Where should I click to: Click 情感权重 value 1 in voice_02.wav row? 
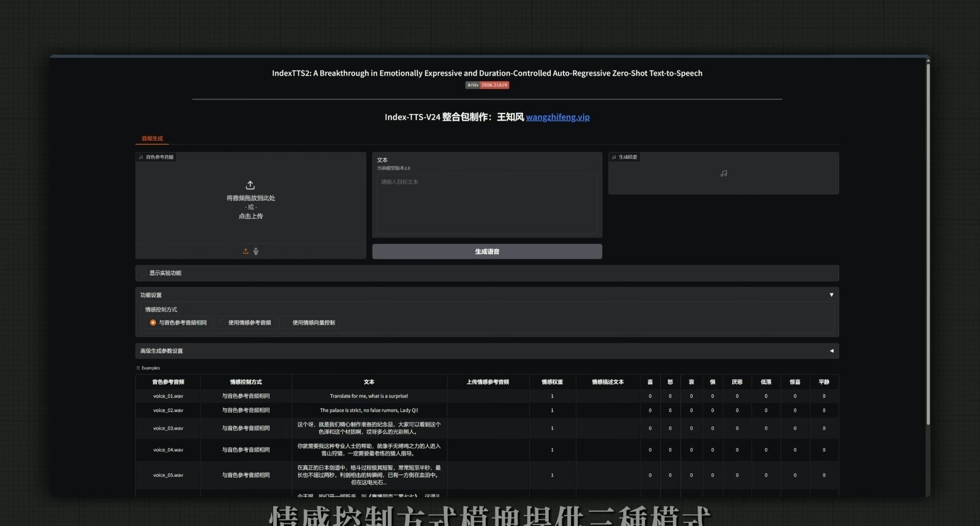tap(552, 410)
